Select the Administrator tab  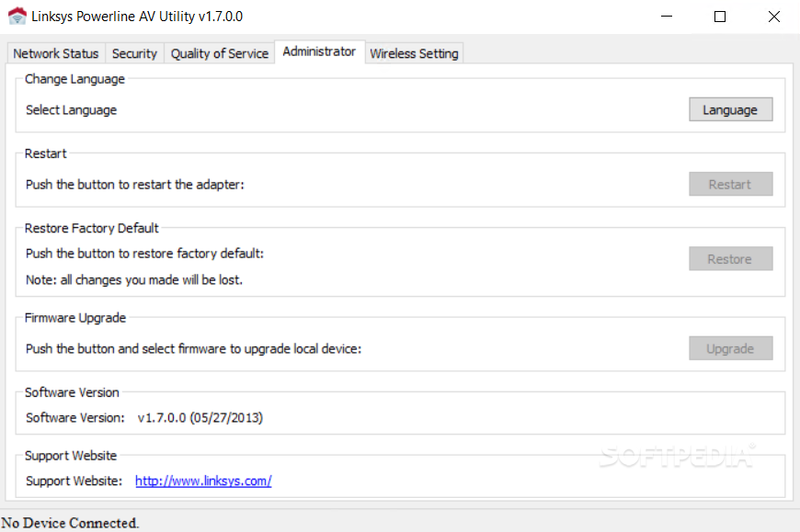[319, 51]
